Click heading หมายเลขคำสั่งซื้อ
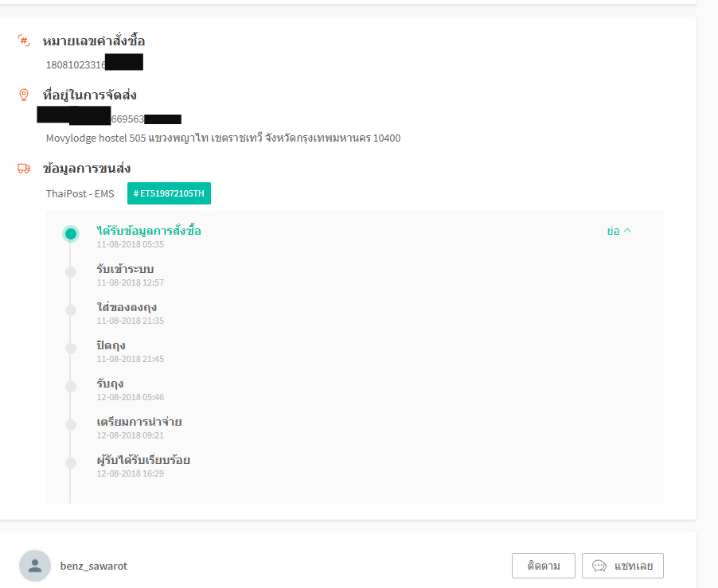The height and width of the screenshot is (588, 718). tap(94, 41)
